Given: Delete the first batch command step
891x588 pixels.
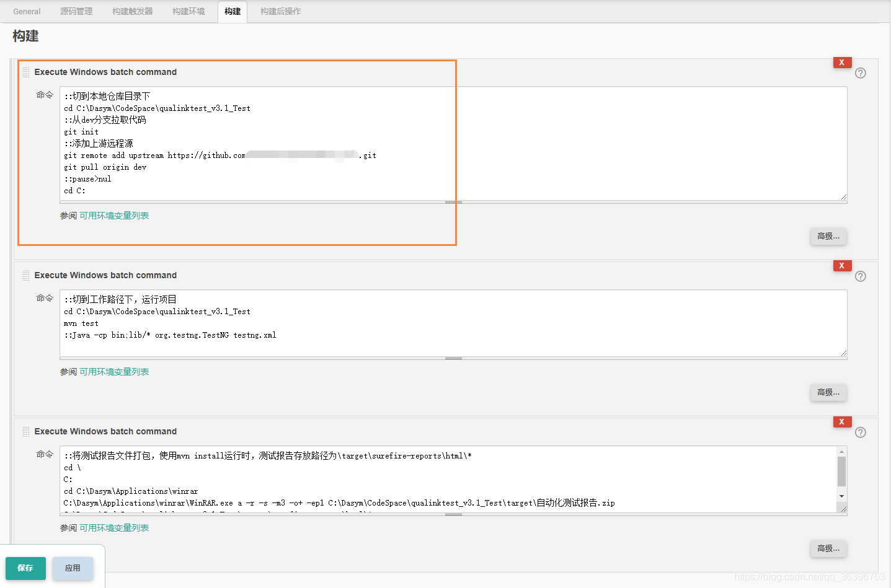Looking at the screenshot, I should tap(842, 62).
